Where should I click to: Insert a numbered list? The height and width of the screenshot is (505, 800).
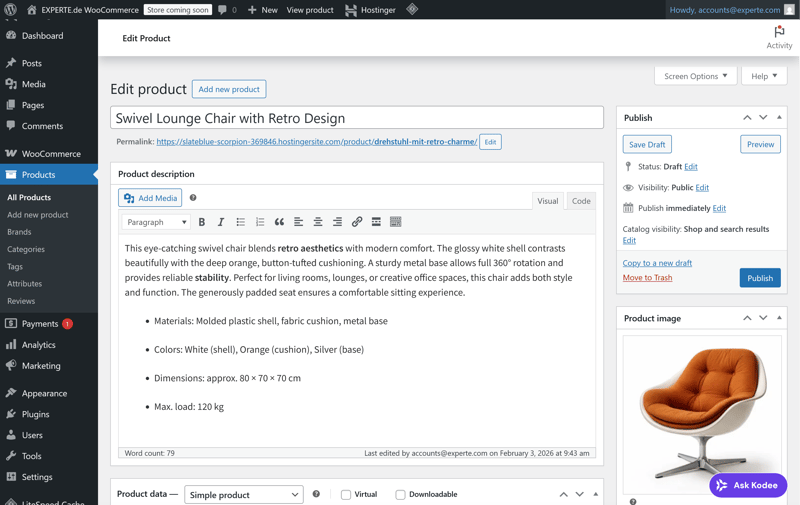coord(260,222)
